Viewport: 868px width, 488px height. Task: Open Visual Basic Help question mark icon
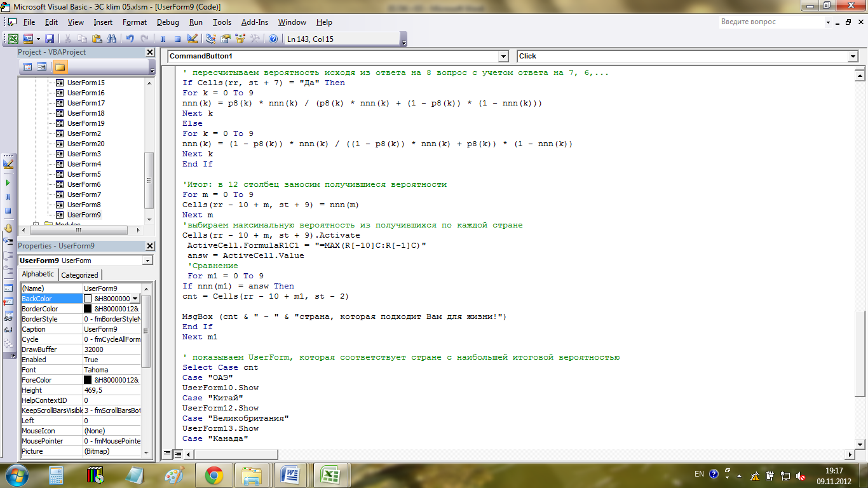click(273, 39)
